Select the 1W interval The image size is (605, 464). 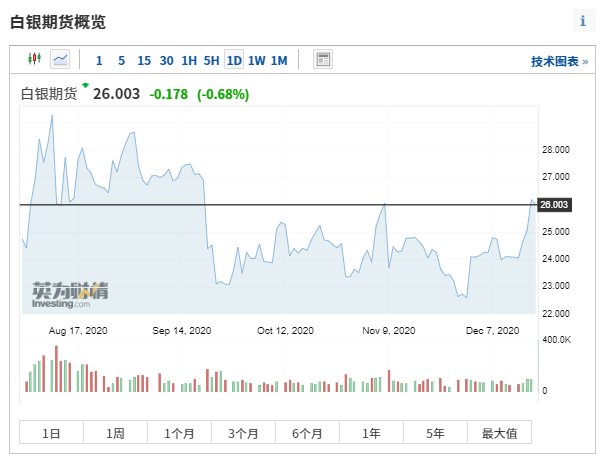pyautogui.click(x=257, y=61)
